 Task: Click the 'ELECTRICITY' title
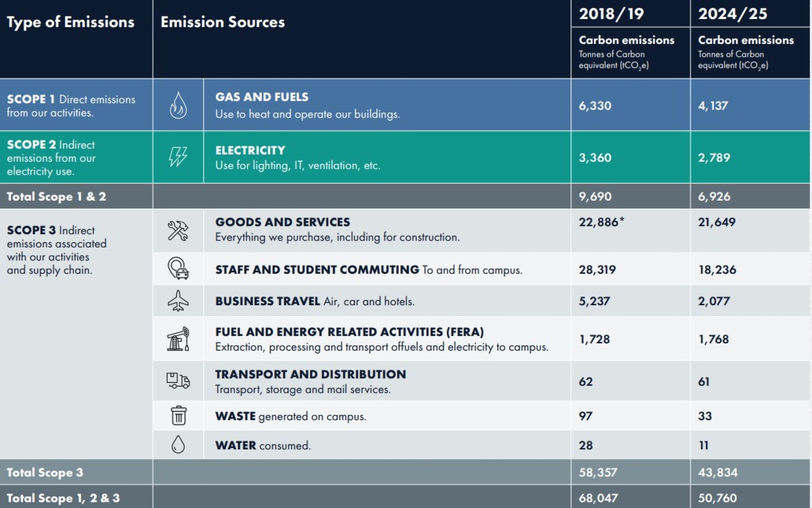(x=250, y=150)
